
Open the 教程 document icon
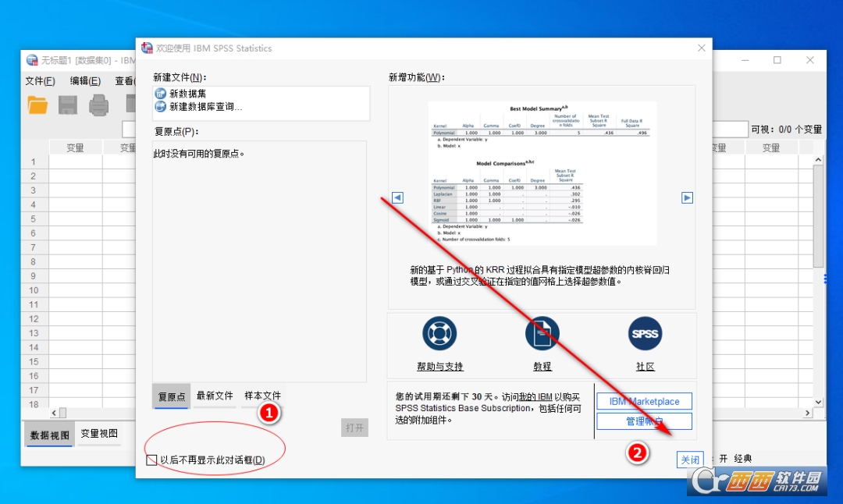pos(542,333)
